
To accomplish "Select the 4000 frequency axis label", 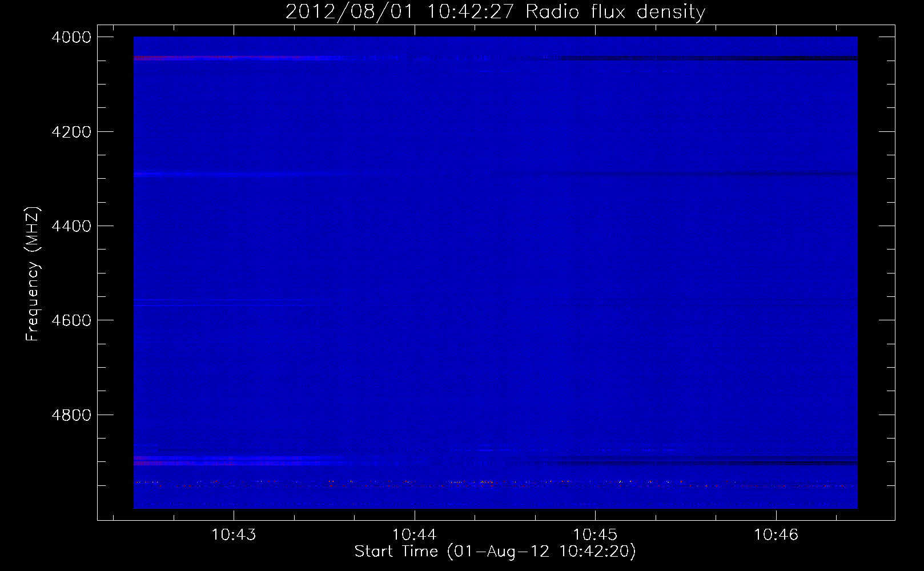I will coord(71,37).
